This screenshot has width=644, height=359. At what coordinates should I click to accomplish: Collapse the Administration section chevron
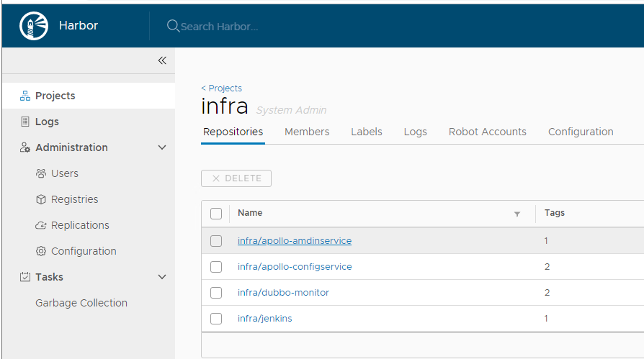click(162, 147)
